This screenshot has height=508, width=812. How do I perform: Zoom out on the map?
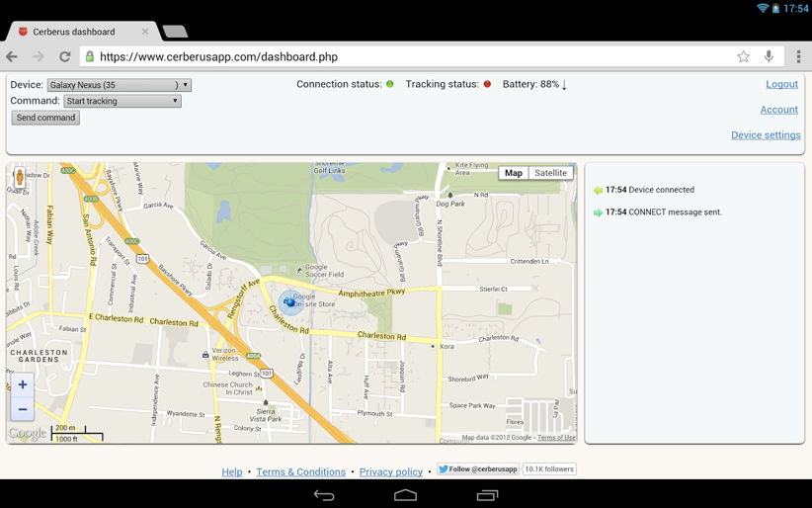point(23,409)
